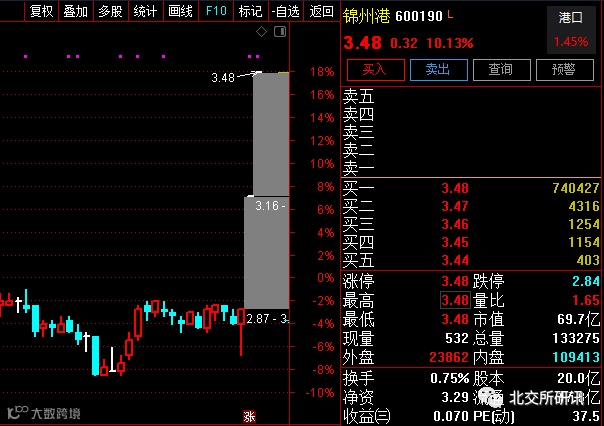Screen dimensions: 604x426
Task: Click the 买入 buy button
Action: point(376,70)
